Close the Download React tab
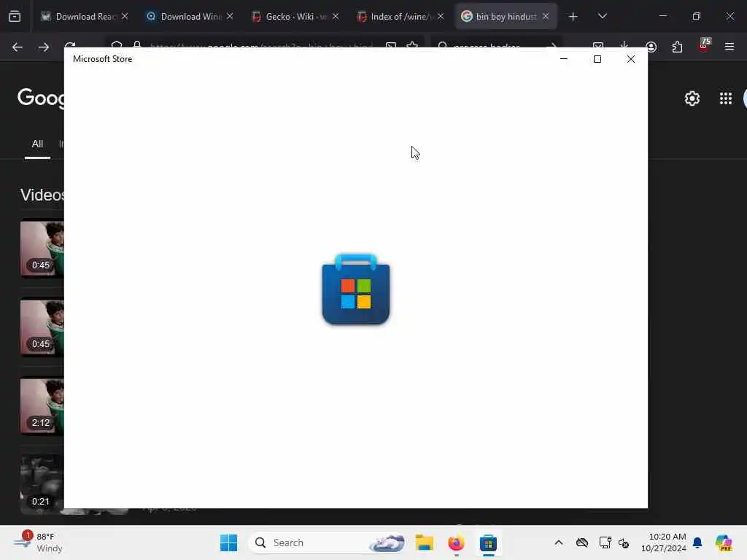Viewport: 747px width, 560px height. [x=124, y=17]
